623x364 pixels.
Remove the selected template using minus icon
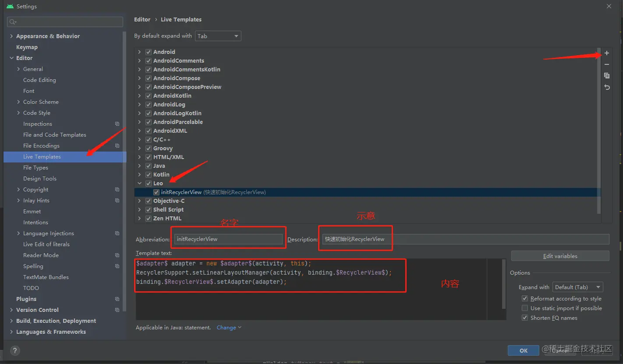(607, 64)
